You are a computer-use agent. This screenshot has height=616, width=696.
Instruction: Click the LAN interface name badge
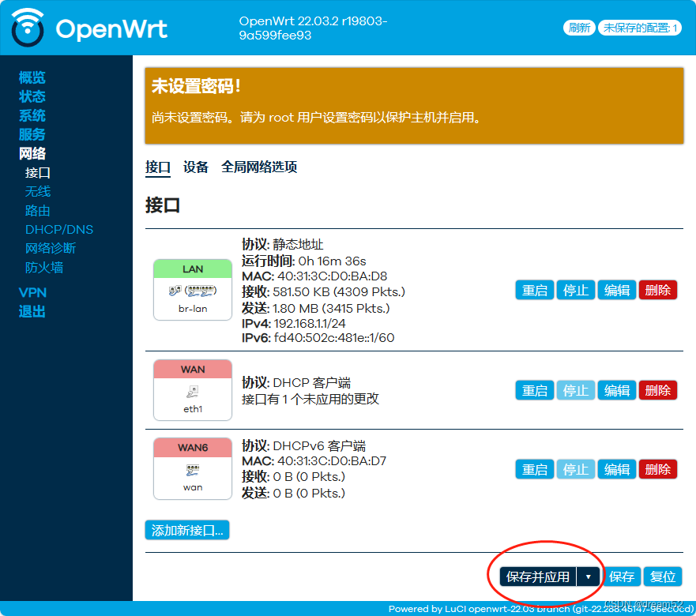tap(193, 269)
